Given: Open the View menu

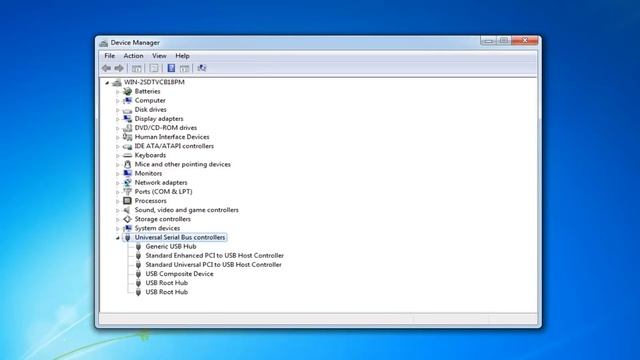Looking at the screenshot, I should pyautogui.click(x=159, y=56).
